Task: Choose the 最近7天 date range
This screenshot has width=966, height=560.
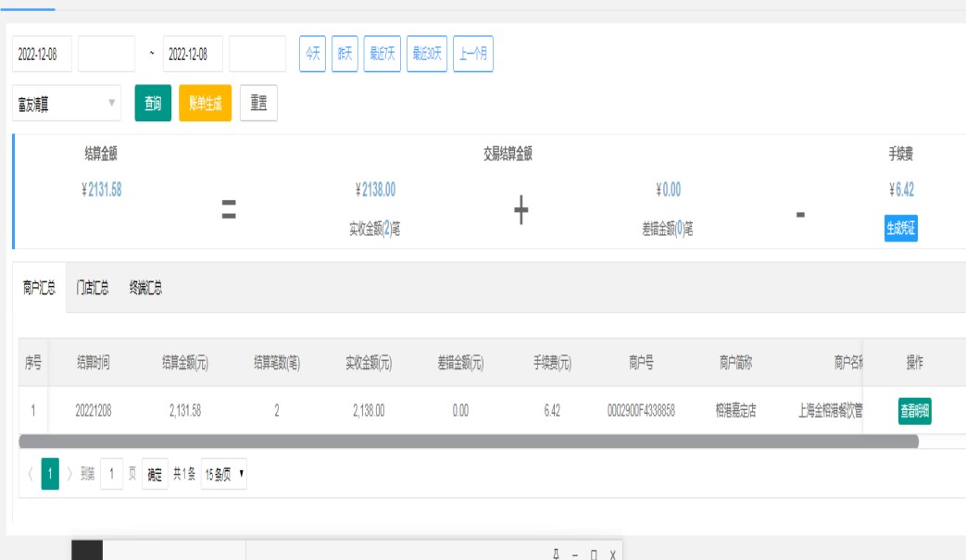Action: [382, 54]
